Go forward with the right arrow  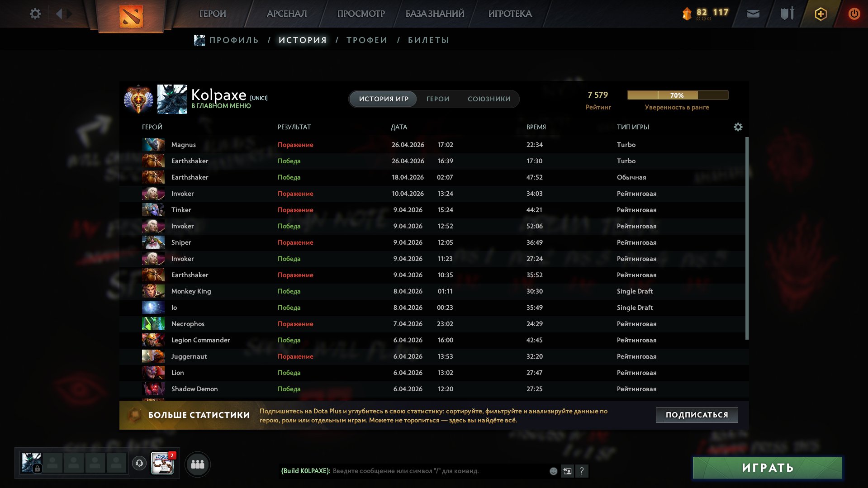click(x=70, y=14)
